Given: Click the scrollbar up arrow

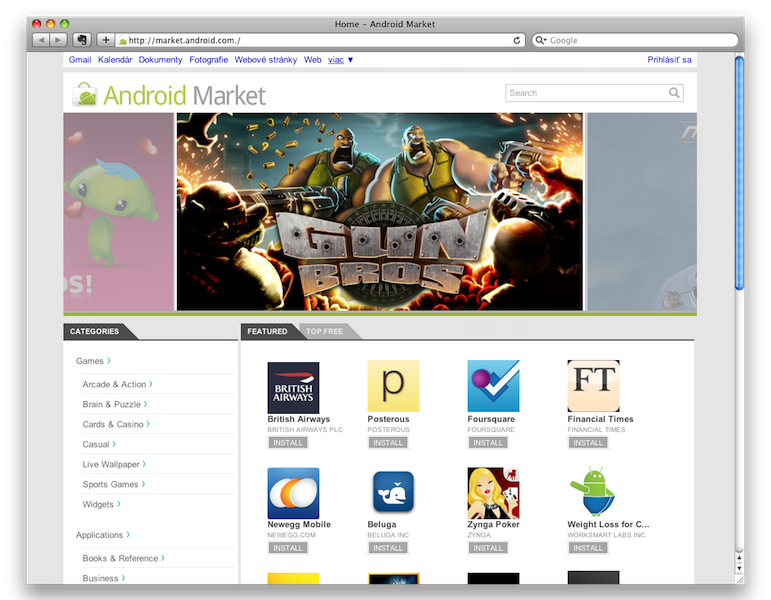Looking at the screenshot, I should [739, 558].
